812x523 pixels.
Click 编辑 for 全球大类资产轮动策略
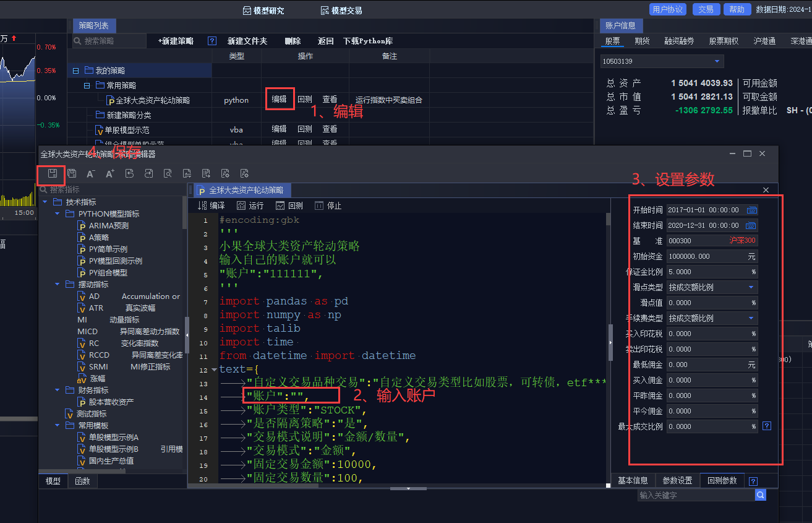[280, 99]
